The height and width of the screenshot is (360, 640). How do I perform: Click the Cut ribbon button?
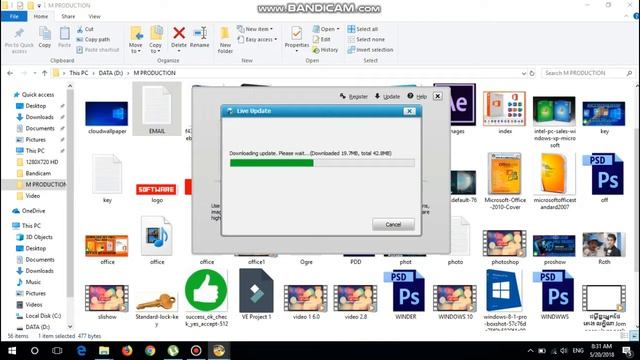click(85, 29)
